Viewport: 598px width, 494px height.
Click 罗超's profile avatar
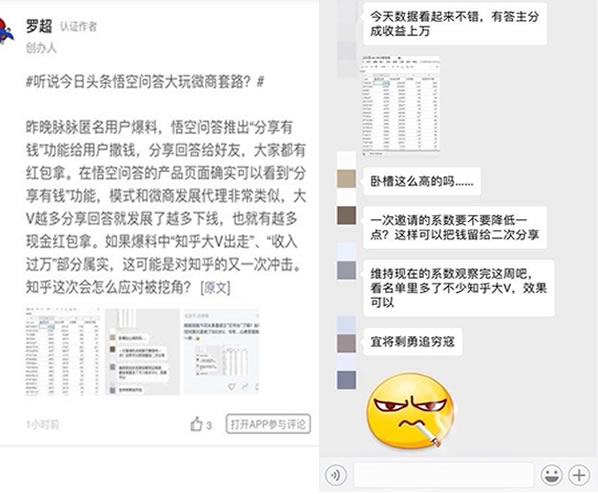[x=6, y=31]
